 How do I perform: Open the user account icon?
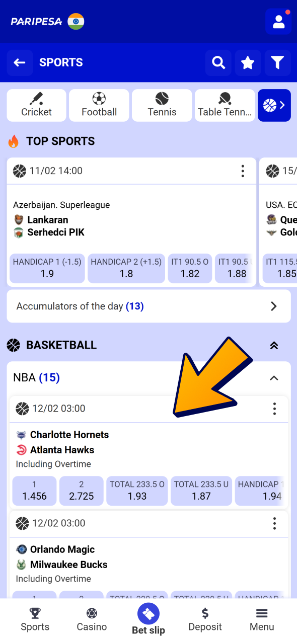279,21
